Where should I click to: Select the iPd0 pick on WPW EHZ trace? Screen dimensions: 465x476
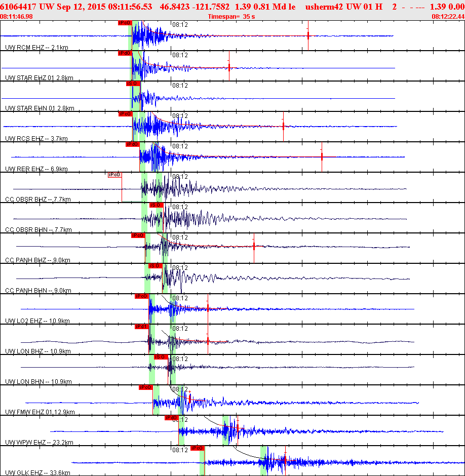click(171, 418)
